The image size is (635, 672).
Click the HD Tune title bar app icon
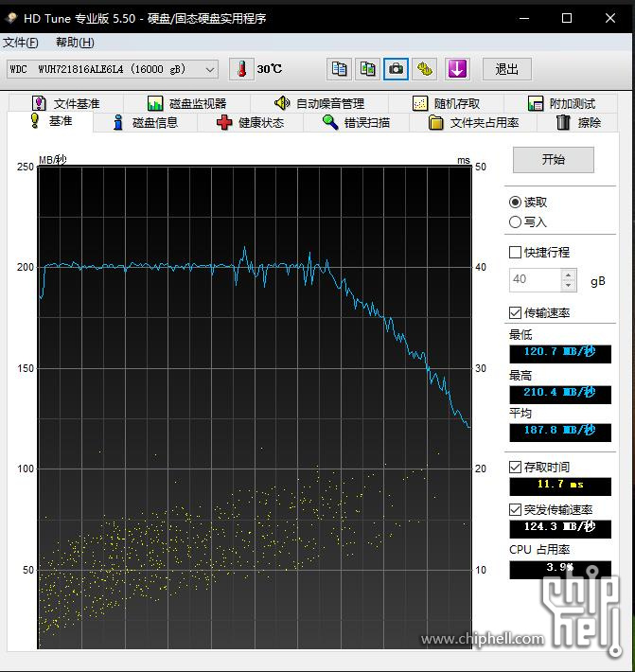(11, 18)
